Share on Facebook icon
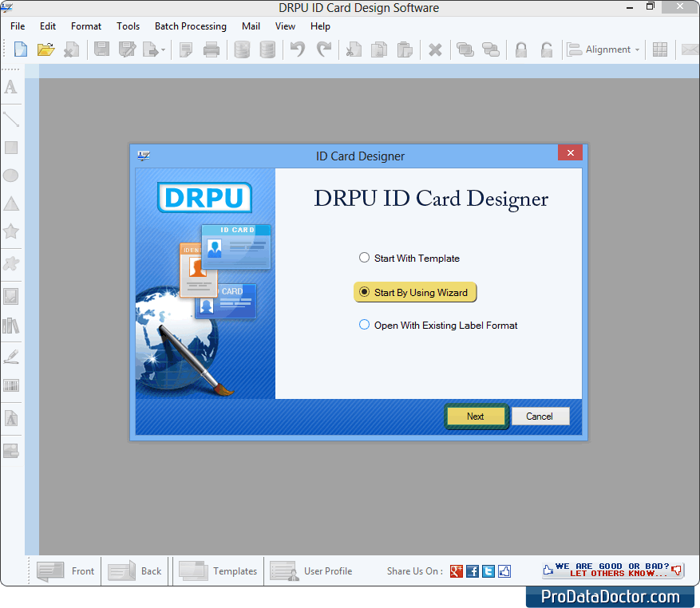Screen dimensions: 700x608 [x=473, y=571]
